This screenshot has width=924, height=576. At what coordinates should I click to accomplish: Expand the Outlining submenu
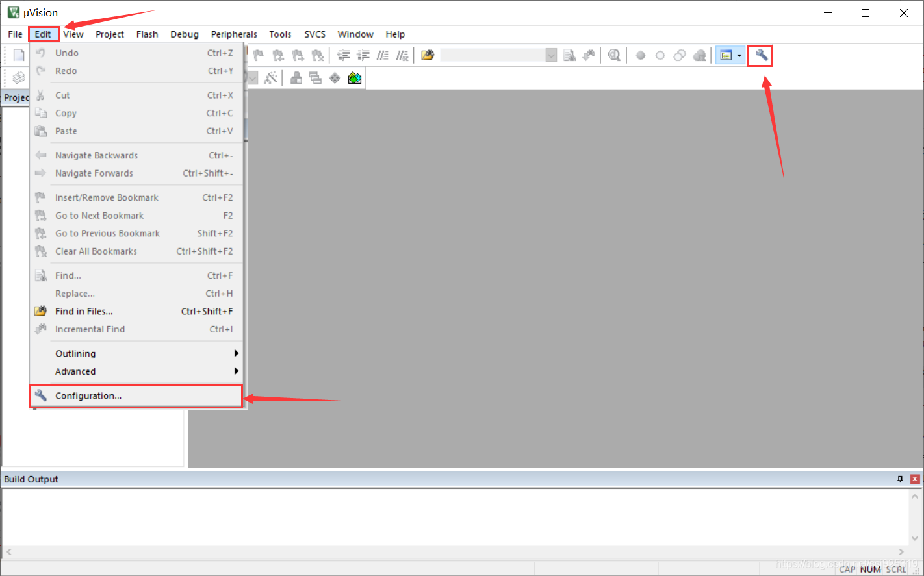coord(136,354)
